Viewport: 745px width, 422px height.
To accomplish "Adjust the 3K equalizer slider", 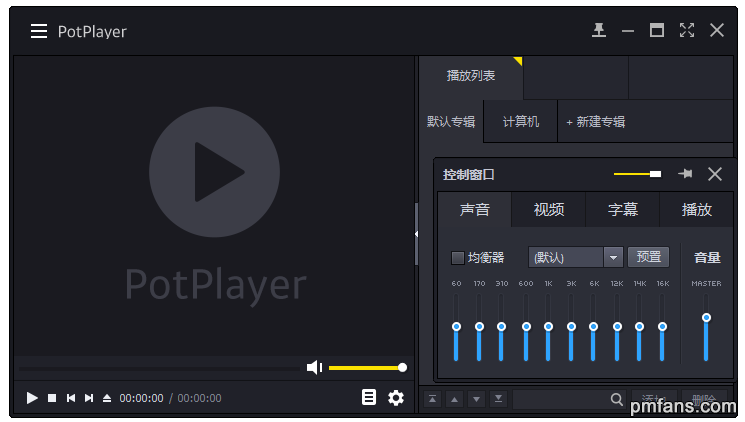I will pyautogui.click(x=571, y=327).
